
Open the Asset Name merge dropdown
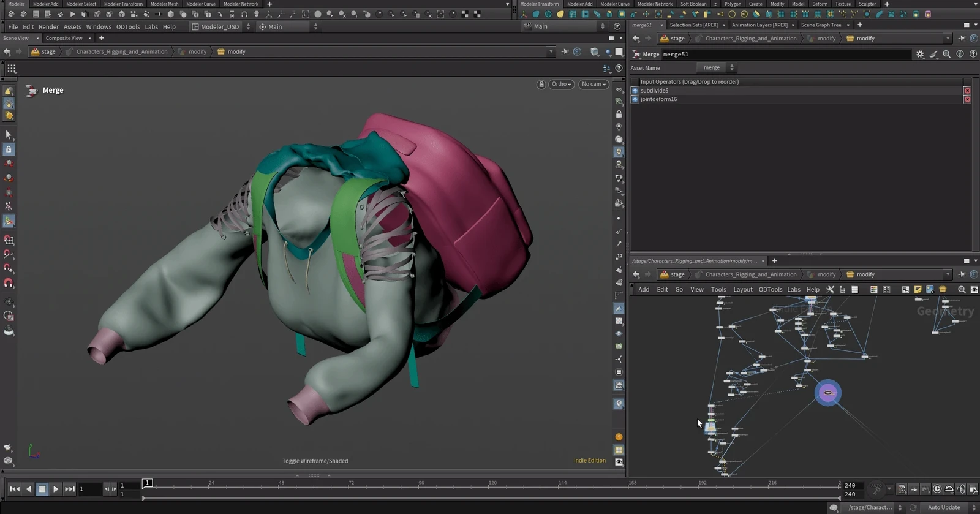tap(715, 68)
